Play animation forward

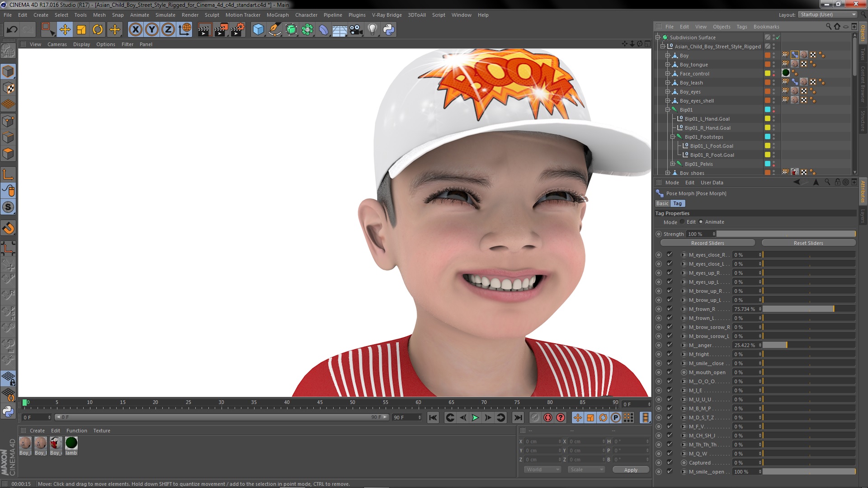(475, 418)
